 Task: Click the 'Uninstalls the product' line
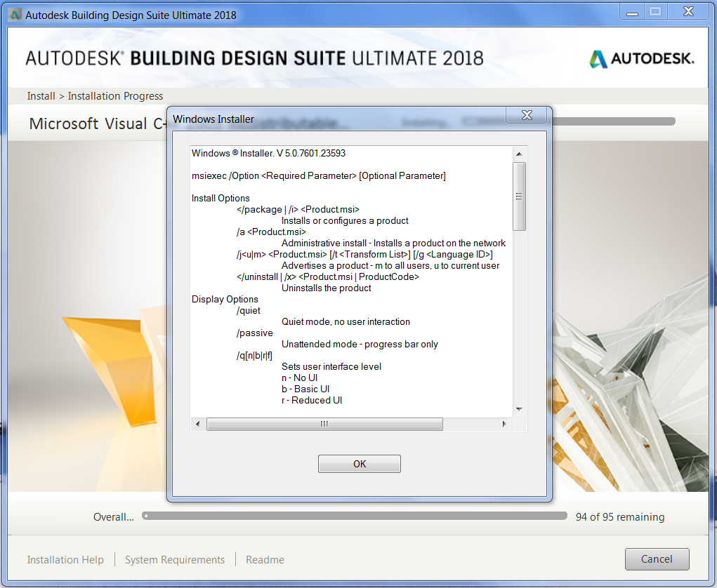pyautogui.click(x=326, y=288)
